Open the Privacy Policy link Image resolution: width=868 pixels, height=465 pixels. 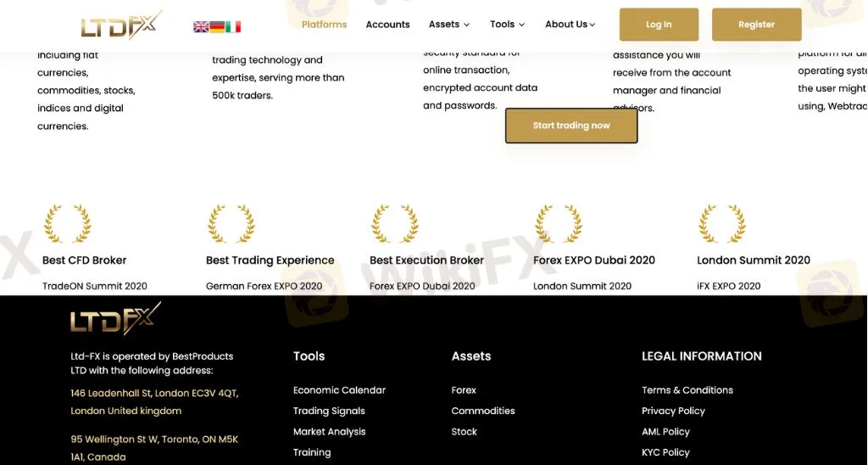[673, 412]
